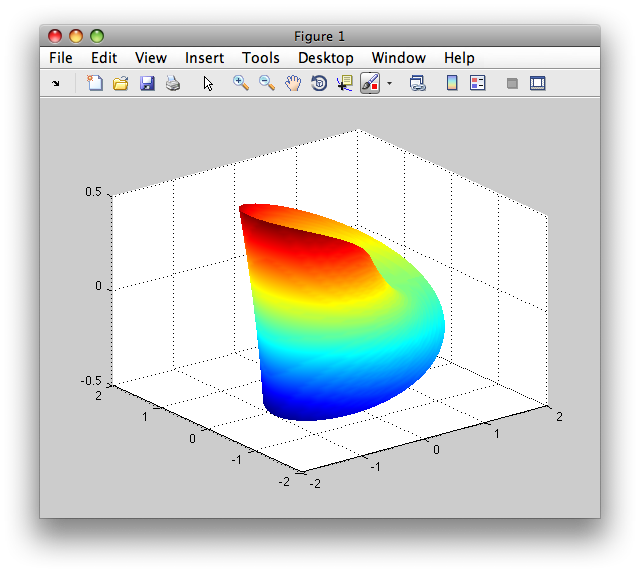Insert a colorbar using the toolbar icon
640x573 pixels.
(x=452, y=83)
